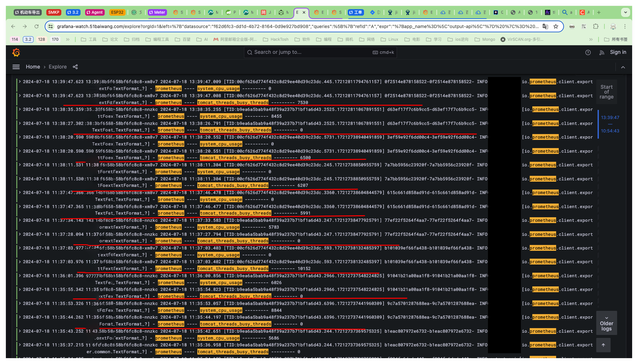
Task: Load Older logs
Action: (x=606, y=323)
